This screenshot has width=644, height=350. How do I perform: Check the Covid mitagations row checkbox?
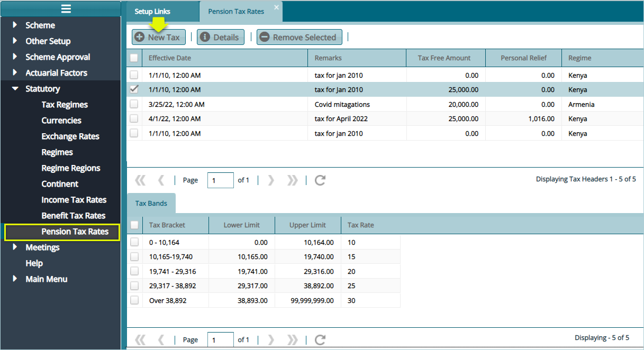[134, 104]
